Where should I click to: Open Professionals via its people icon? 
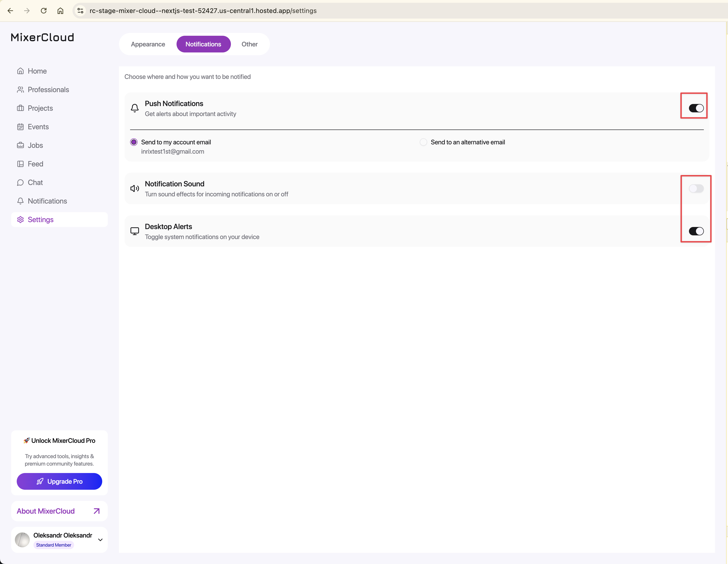[x=20, y=90]
